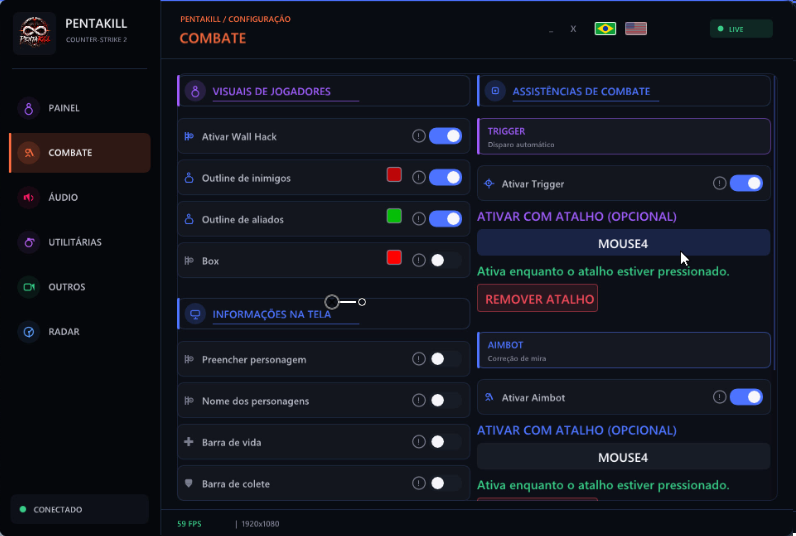Click the LIVE status badge
This screenshot has height=536, width=796.
(741, 29)
